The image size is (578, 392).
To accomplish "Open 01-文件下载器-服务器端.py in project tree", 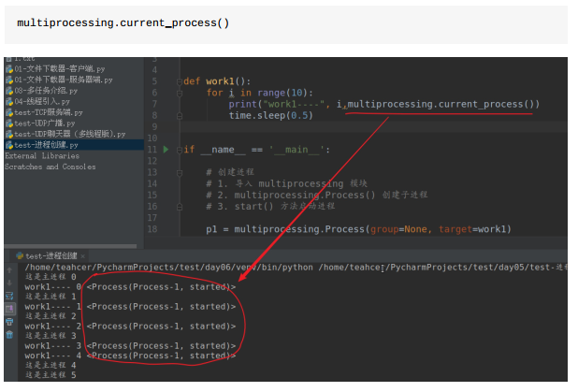I will [63, 80].
